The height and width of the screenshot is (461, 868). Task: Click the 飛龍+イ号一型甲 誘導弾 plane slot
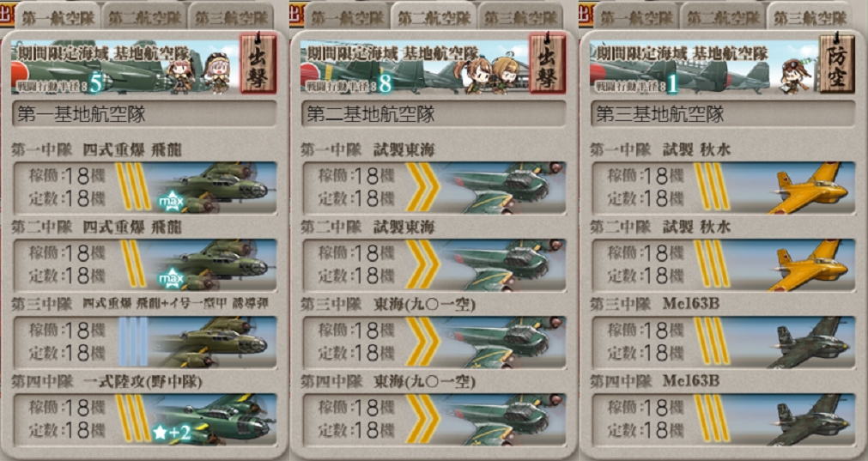[x=145, y=342]
